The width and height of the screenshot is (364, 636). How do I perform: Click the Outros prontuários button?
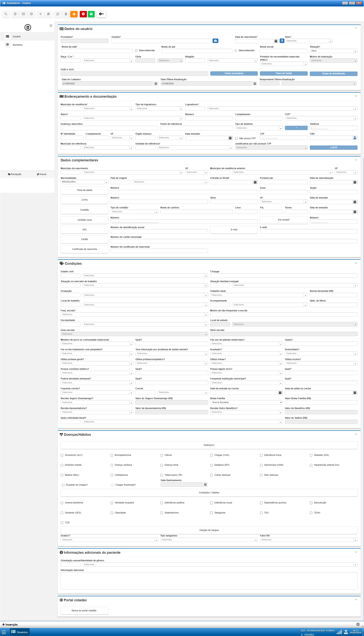point(234,74)
